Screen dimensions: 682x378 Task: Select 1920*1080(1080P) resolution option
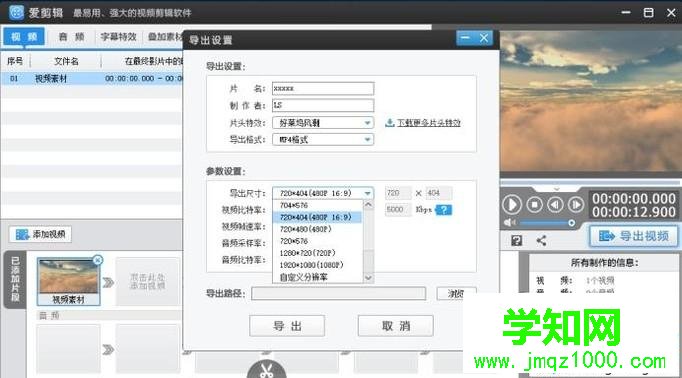[318, 265]
